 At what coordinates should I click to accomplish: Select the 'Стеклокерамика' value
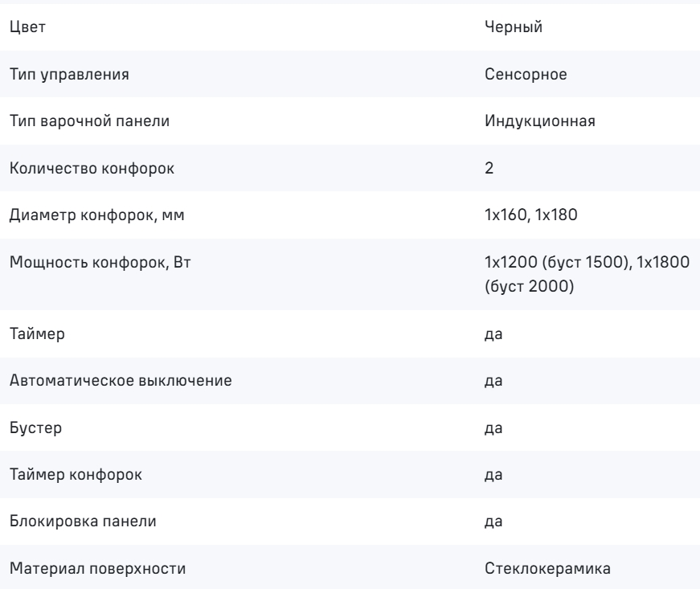(x=547, y=569)
